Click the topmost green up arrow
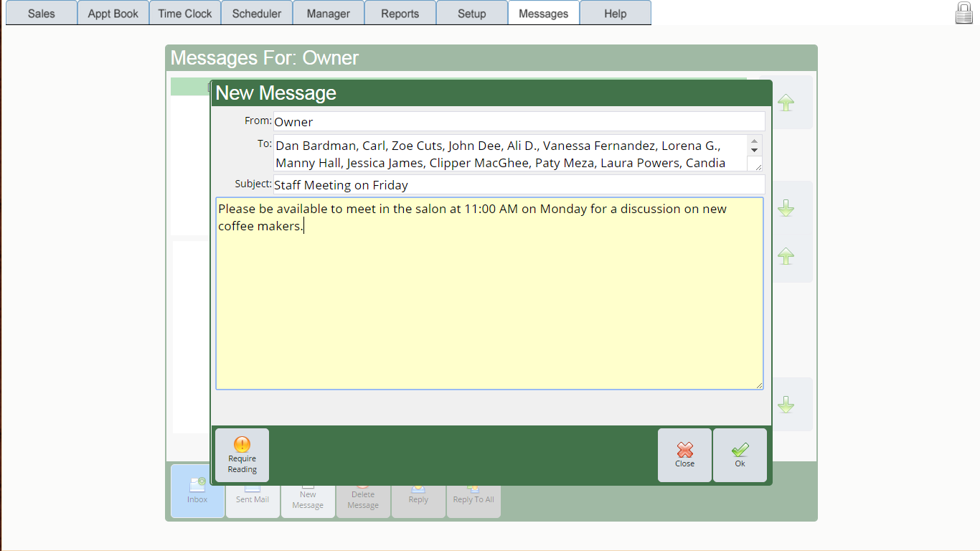Viewport: 980px width, 551px height. coord(786,103)
